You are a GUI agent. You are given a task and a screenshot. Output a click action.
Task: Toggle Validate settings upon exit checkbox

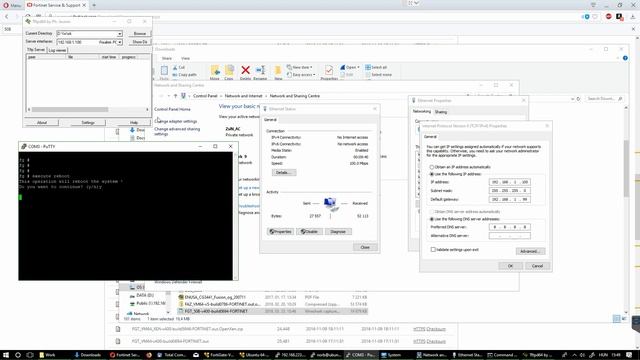tap(433, 249)
